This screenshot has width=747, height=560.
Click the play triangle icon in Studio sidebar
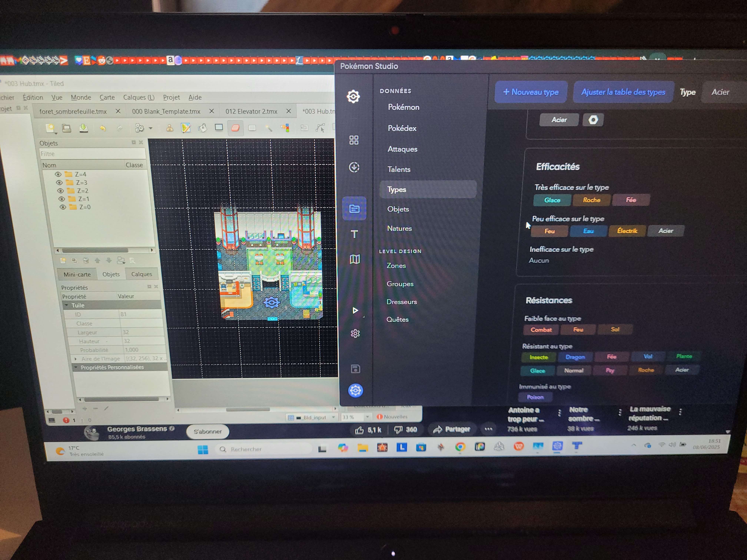point(355,310)
